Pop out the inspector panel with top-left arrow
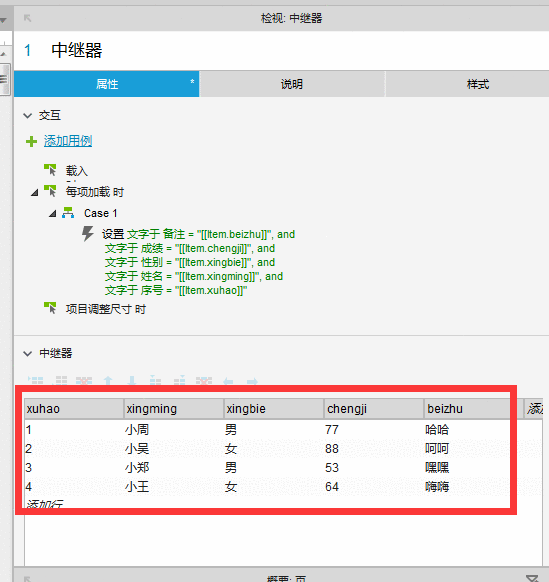Viewport: 549px width, 582px height. pyautogui.click(x=27, y=18)
